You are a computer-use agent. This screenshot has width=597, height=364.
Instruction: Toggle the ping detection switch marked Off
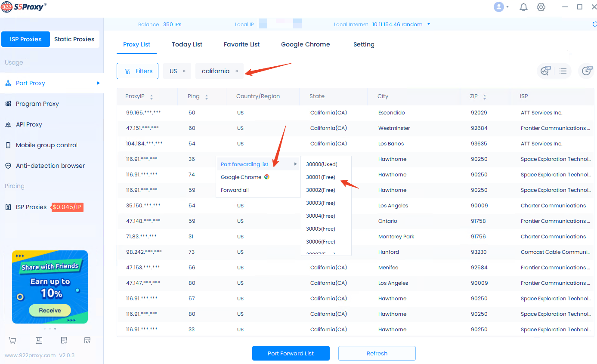545,71
